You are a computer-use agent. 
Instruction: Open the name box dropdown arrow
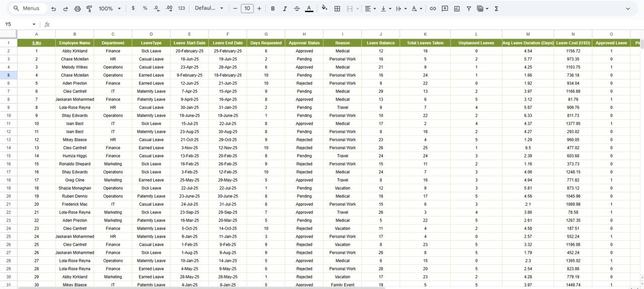pos(34,24)
